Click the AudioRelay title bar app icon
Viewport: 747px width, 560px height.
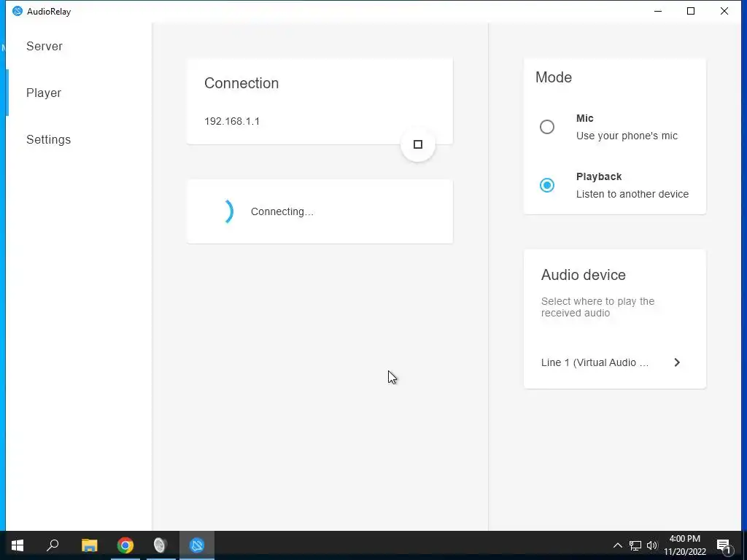coord(18,11)
